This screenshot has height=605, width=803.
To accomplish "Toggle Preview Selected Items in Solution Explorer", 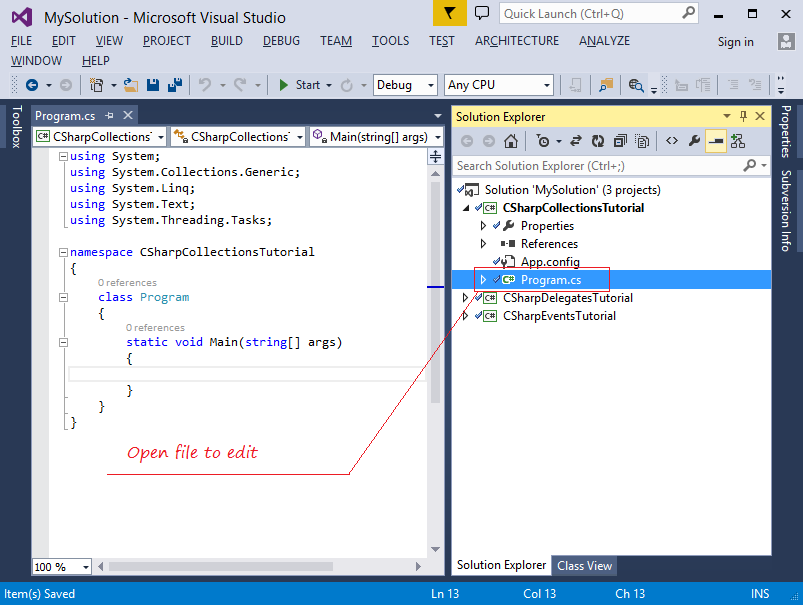I will [716, 141].
